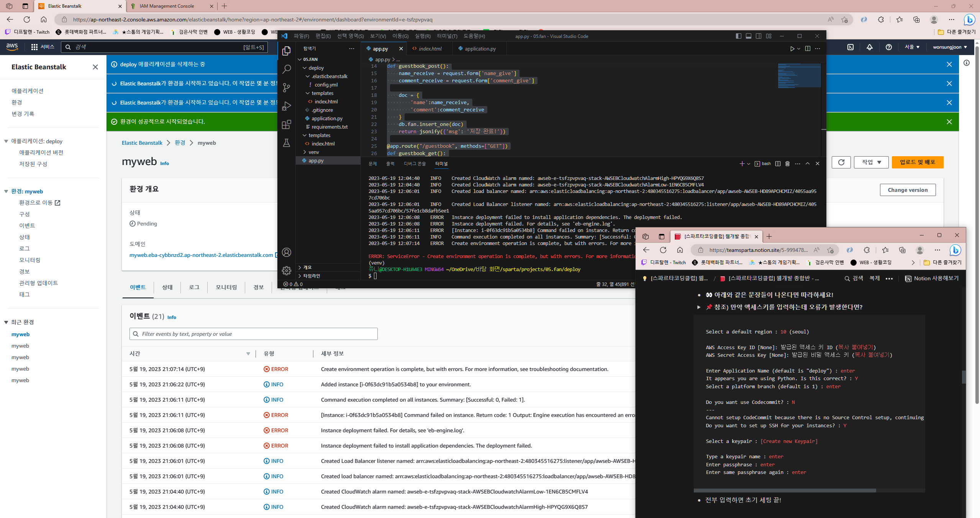Open VS Code Source Control icon
980x518 pixels.
coord(286,87)
